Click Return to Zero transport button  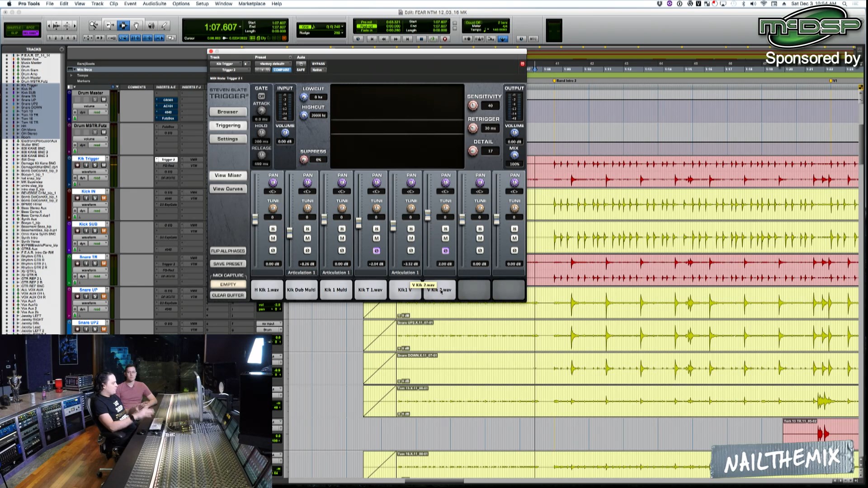pyautogui.click(x=372, y=39)
